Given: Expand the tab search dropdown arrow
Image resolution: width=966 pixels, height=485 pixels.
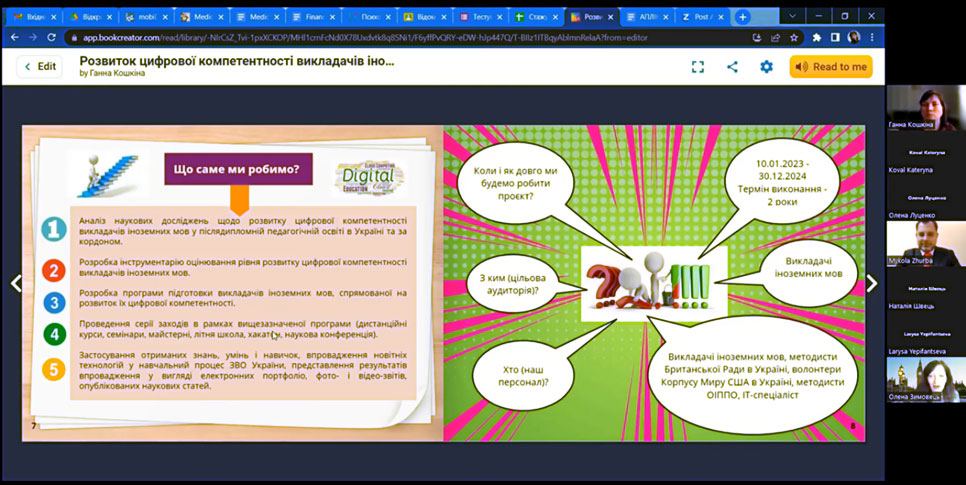Looking at the screenshot, I should pyautogui.click(x=792, y=17).
